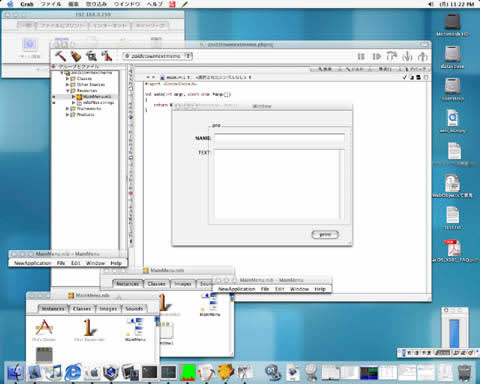
Task: Switch to Instances tab in rear MainMenu.nib window
Action: coord(128,284)
